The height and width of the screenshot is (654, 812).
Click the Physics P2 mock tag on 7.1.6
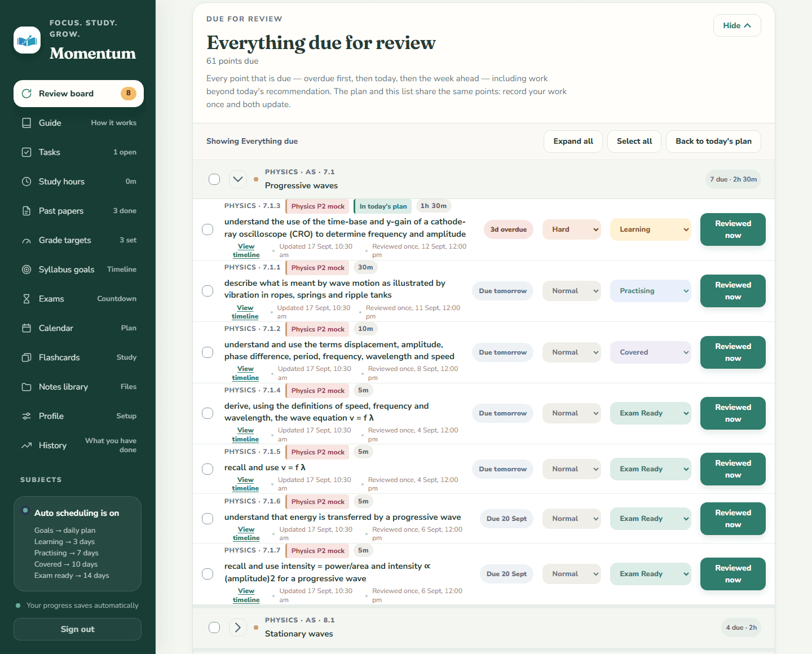[317, 502]
